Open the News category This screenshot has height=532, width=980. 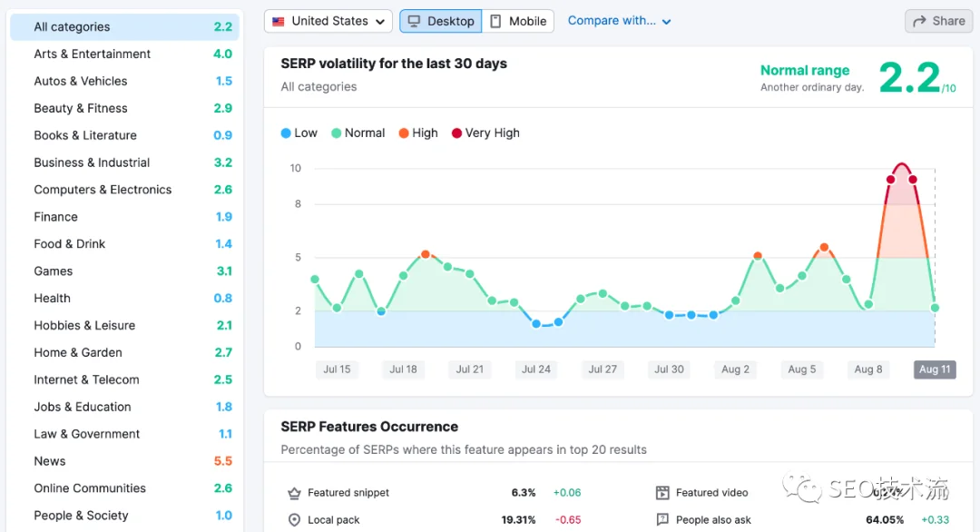click(x=124, y=461)
